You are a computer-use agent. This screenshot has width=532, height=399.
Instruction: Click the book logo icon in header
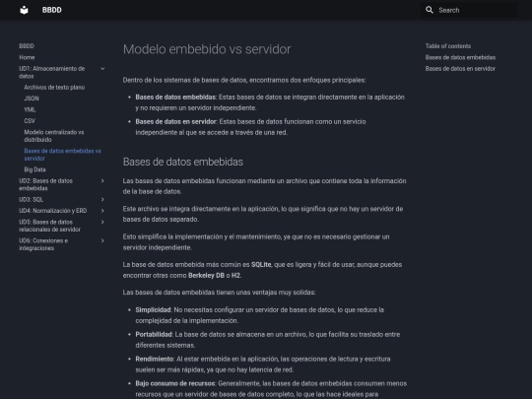click(24, 10)
